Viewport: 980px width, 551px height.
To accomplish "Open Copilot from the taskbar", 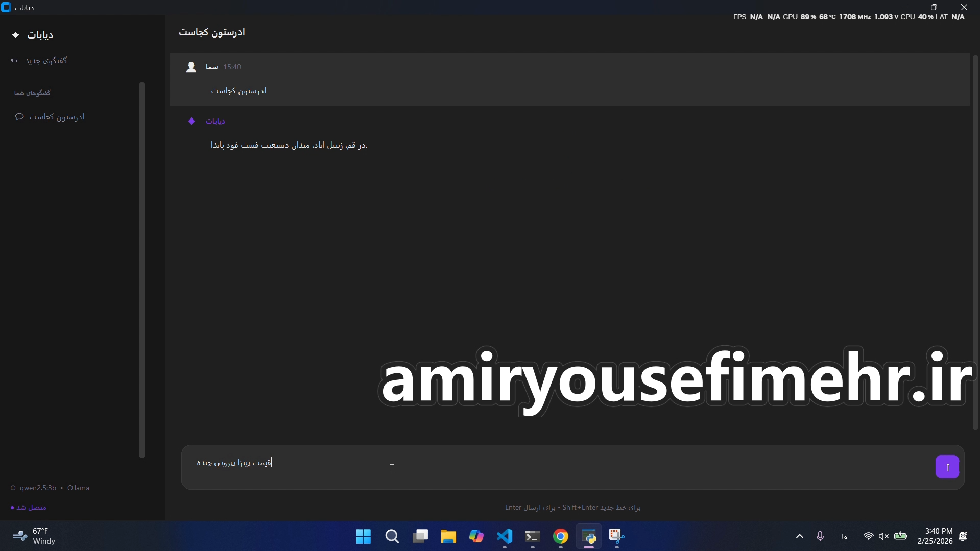I will click(476, 536).
